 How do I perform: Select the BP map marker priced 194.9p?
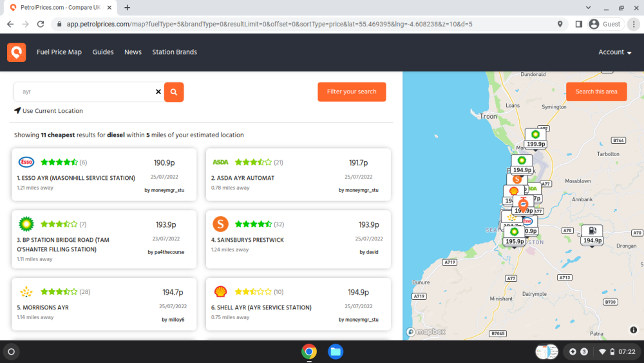pos(522,165)
